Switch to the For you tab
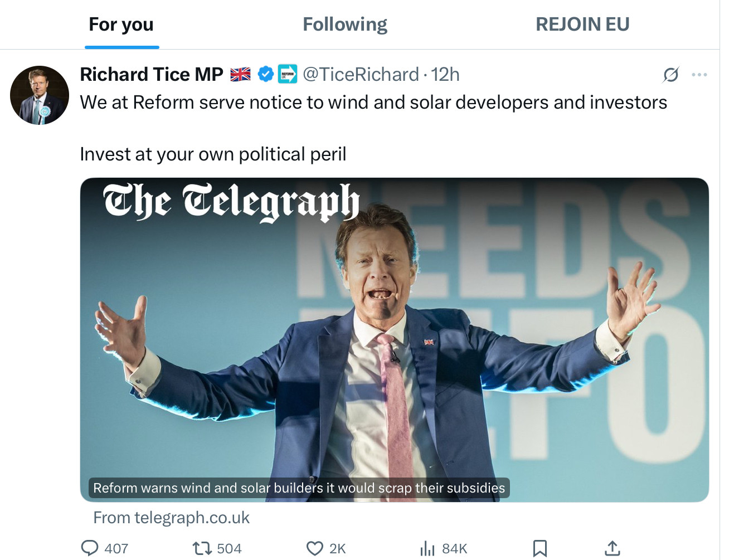The height and width of the screenshot is (560, 734). pos(121,25)
